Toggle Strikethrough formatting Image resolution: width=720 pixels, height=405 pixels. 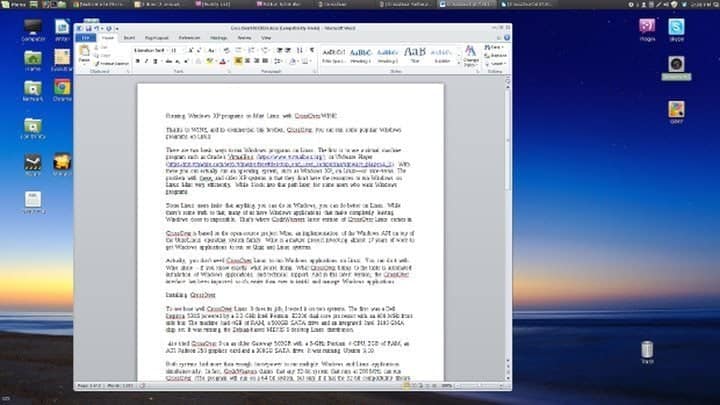point(169,61)
